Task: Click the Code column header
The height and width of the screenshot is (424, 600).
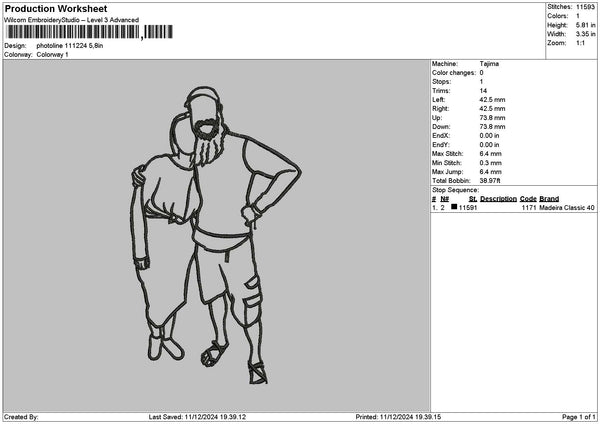Action: pos(528,199)
